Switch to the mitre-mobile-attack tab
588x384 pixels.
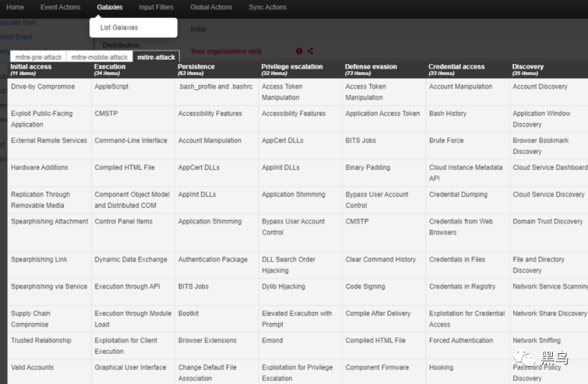(99, 57)
